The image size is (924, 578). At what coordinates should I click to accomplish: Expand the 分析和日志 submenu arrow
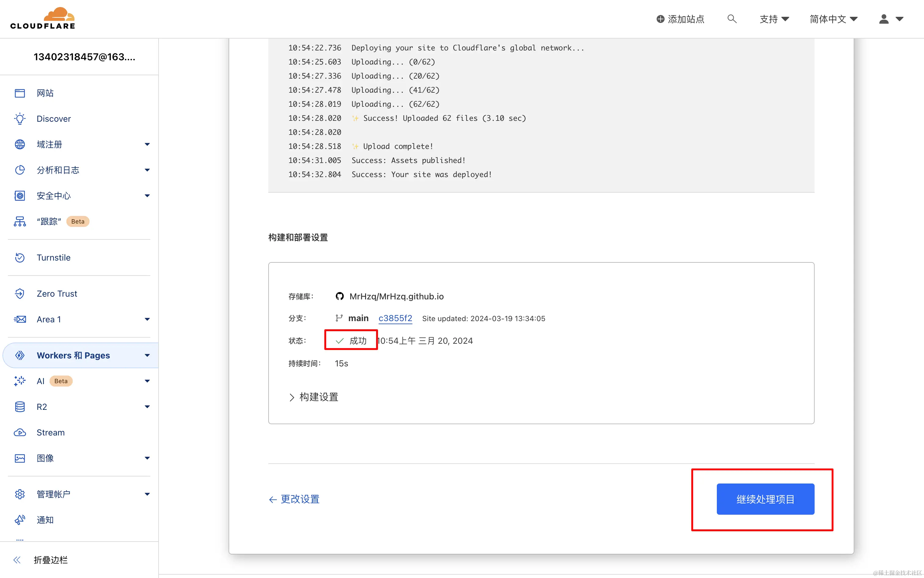[x=147, y=170]
